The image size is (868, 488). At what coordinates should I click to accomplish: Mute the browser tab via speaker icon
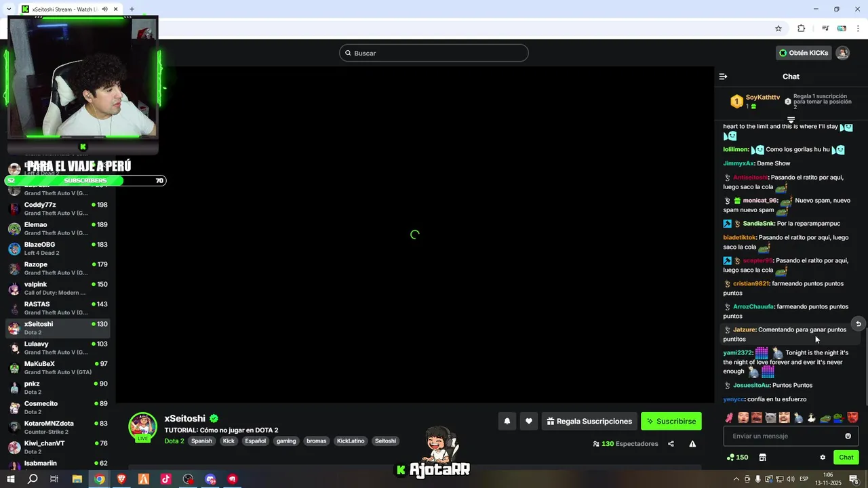coord(104,9)
